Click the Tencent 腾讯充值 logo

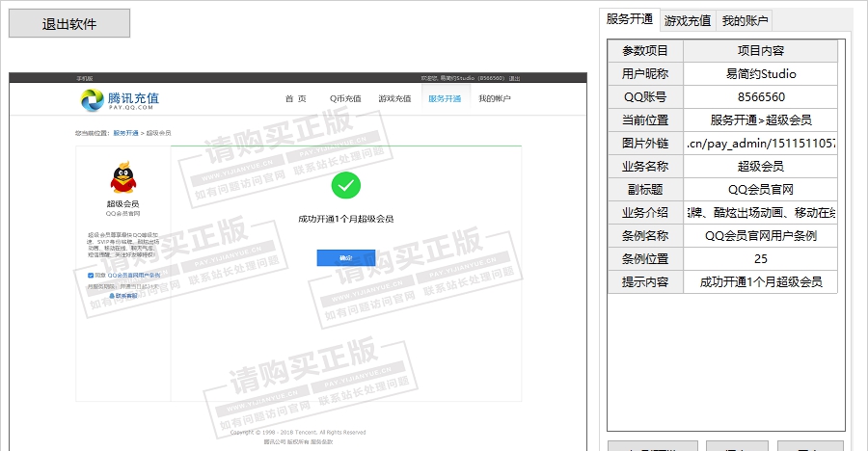(120, 99)
